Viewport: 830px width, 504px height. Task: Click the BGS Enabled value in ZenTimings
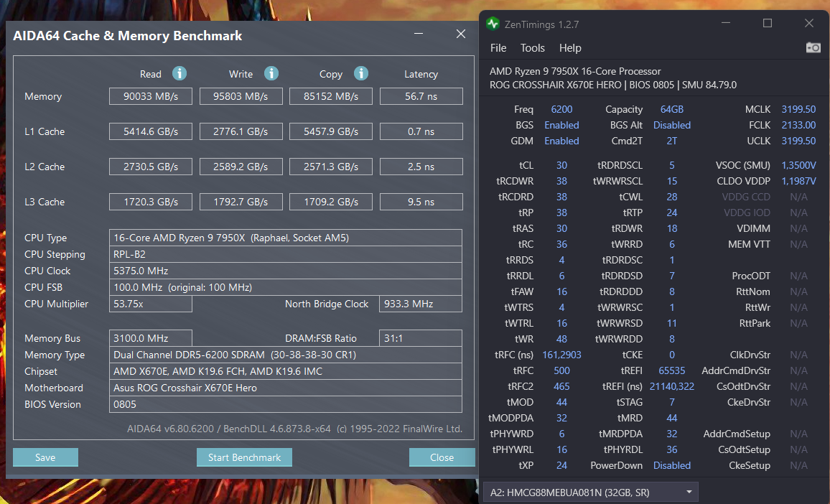coord(561,125)
